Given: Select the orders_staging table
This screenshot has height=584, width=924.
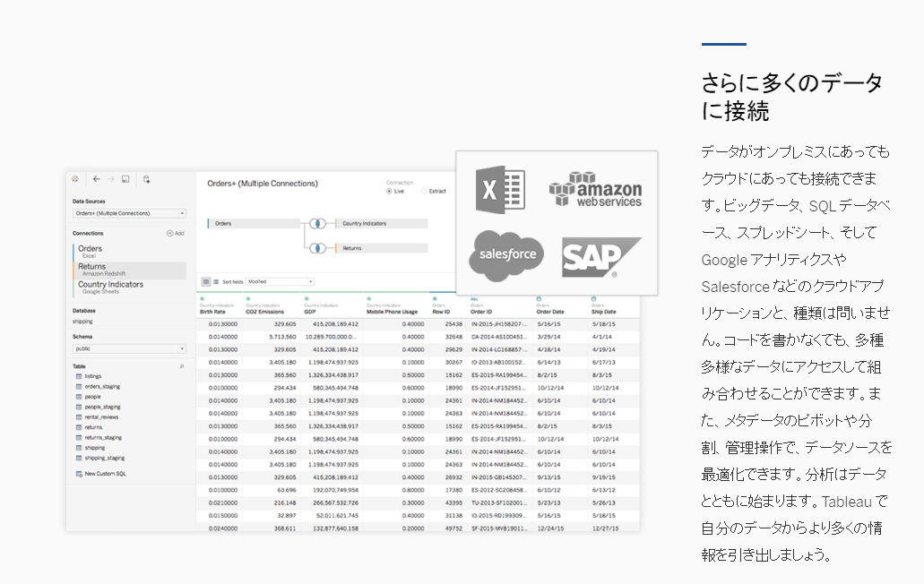Looking at the screenshot, I should [102, 387].
